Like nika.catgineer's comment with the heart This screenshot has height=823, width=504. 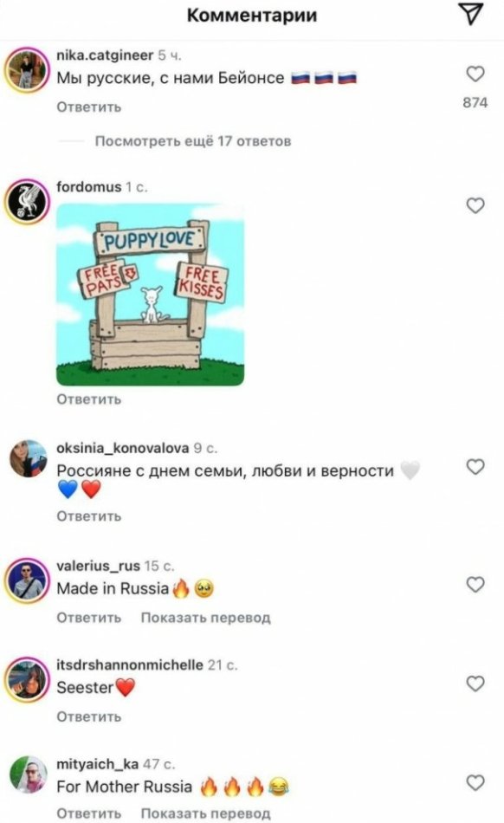point(475,74)
